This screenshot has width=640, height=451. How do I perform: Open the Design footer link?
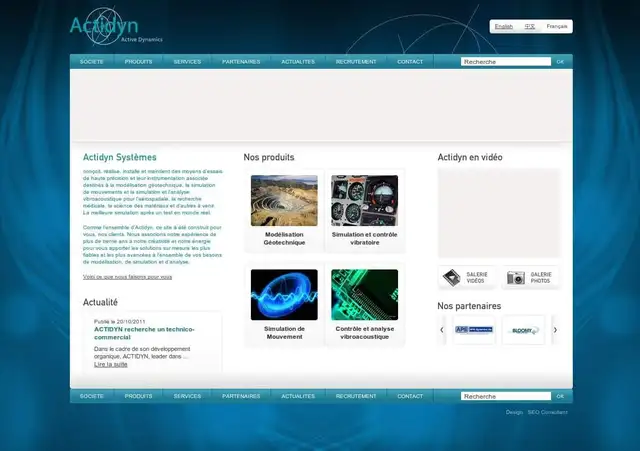tap(514, 412)
